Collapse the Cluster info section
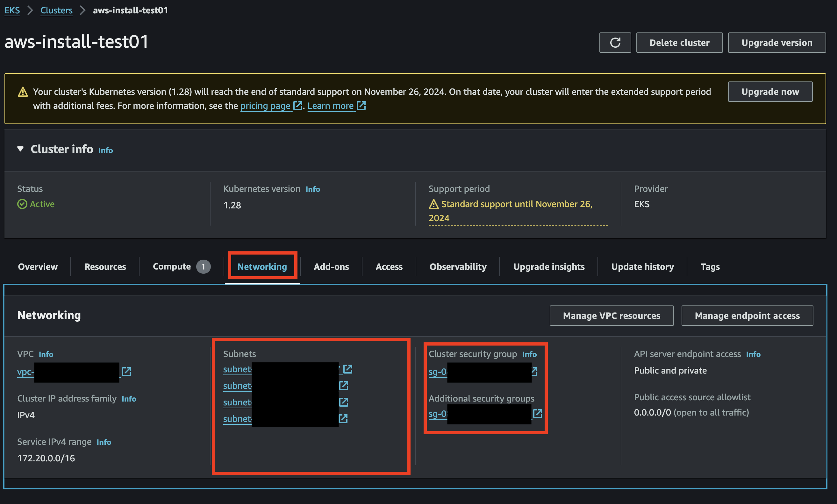The image size is (837, 504). click(x=20, y=149)
